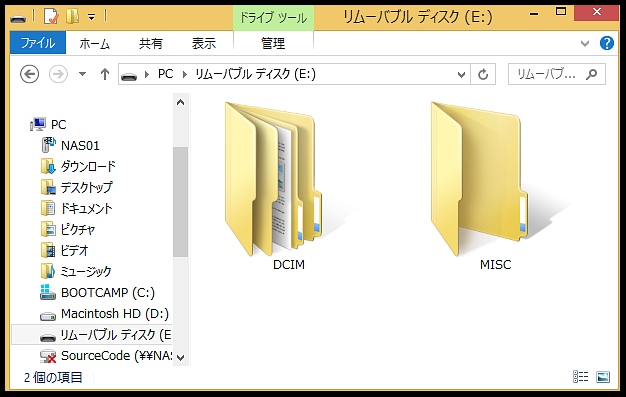626x397 pixels.
Task: Open the recent locations dropdown arrow
Action: (82, 74)
